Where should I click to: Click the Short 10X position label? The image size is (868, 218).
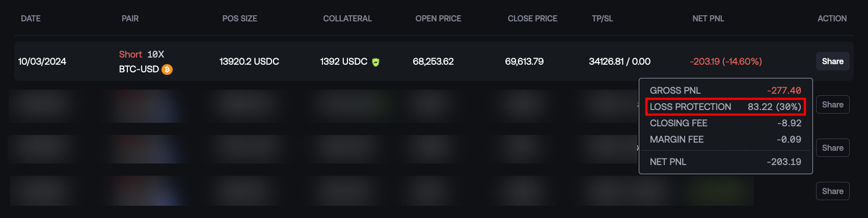142,54
